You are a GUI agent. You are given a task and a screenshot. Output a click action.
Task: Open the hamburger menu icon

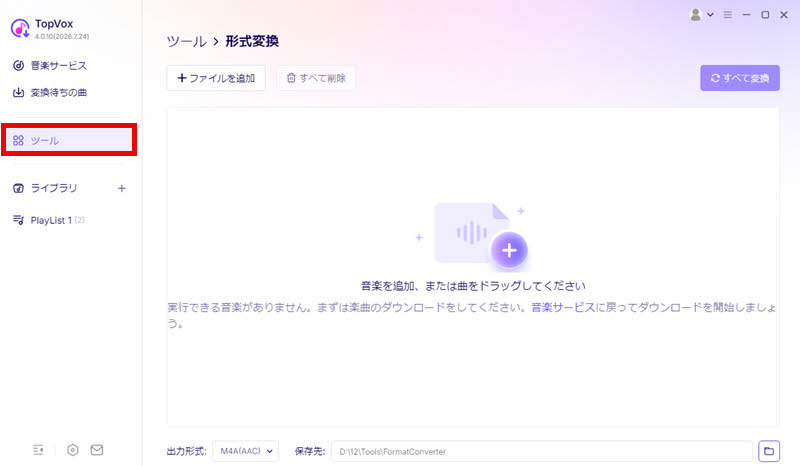[x=728, y=15]
